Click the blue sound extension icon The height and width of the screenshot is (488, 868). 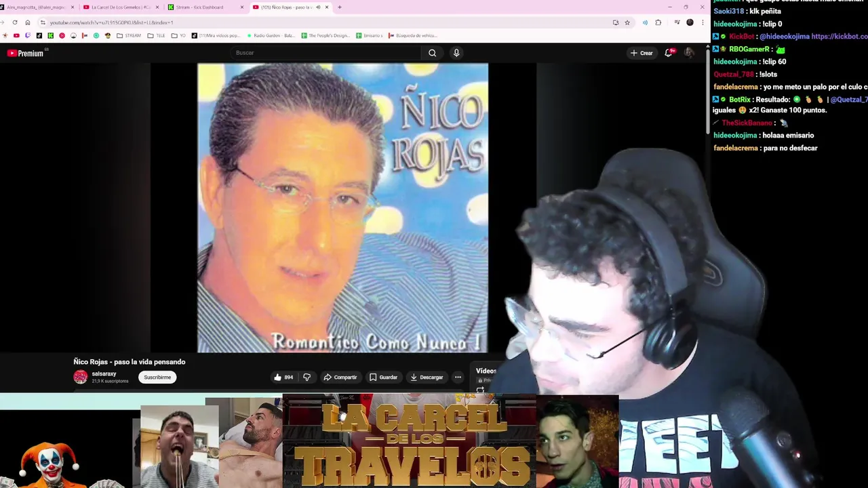645,22
